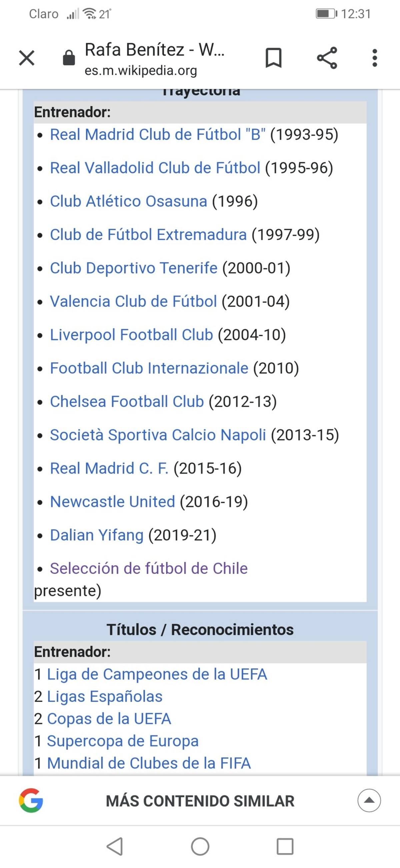Bookmark this Wikipedia page
The image size is (400, 868).
click(273, 58)
